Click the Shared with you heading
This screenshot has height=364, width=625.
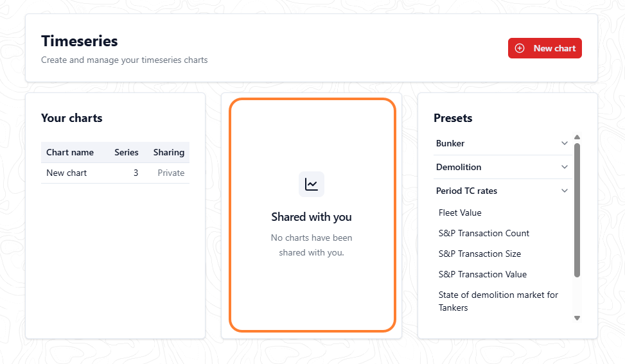pos(312,216)
